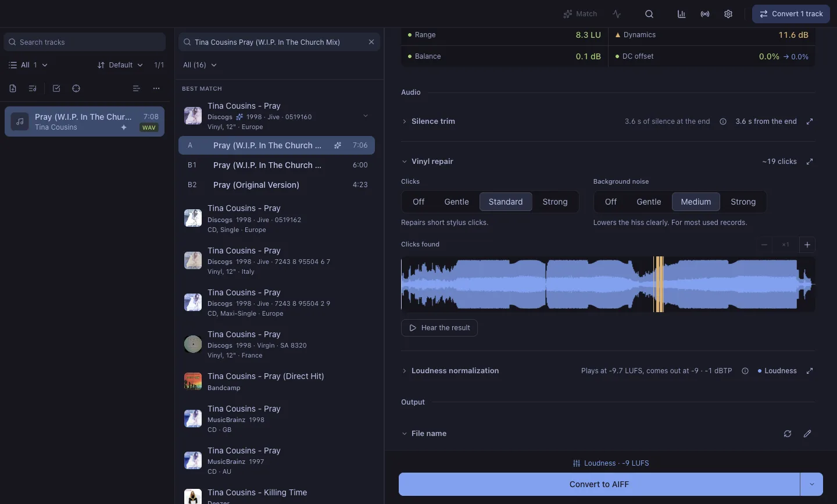Open the waveform activity icon in top bar

click(x=617, y=14)
